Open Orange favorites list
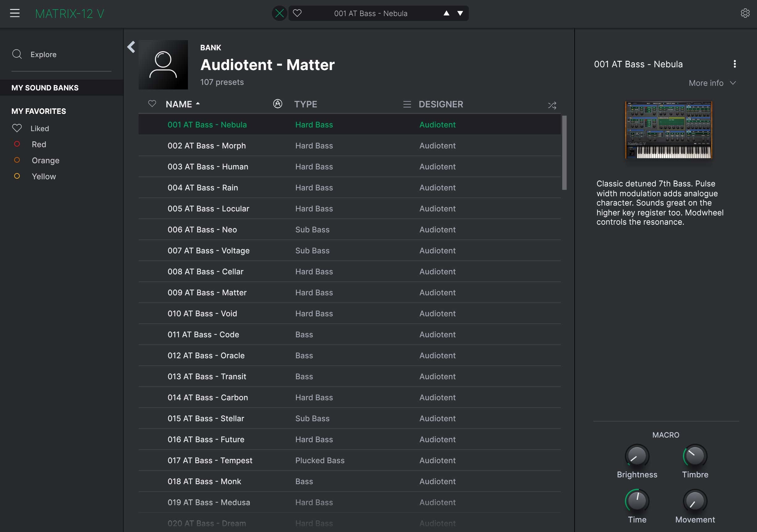This screenshot has height=532, width=757. coord(45,160)
